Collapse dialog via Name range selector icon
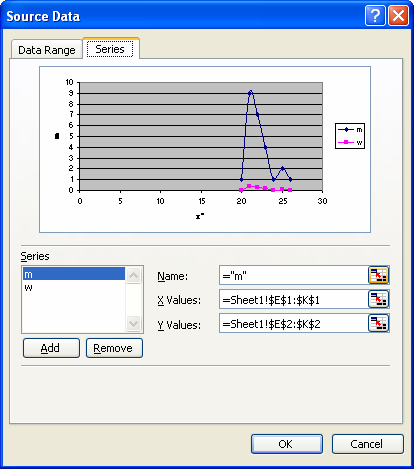Screen dimensions: 414x469 (x=378, y=275)
